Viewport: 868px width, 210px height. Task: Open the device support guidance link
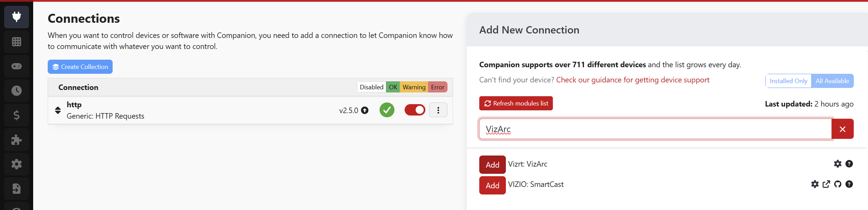(632, 80)
